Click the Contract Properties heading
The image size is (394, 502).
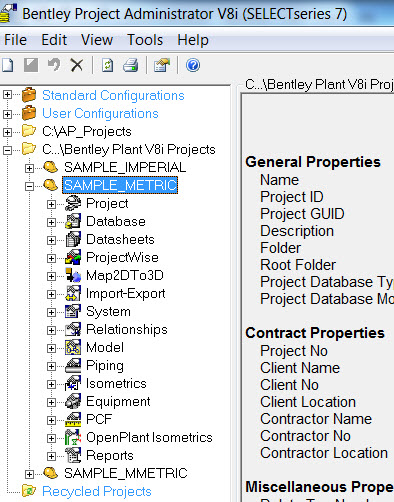coord(315,333)
